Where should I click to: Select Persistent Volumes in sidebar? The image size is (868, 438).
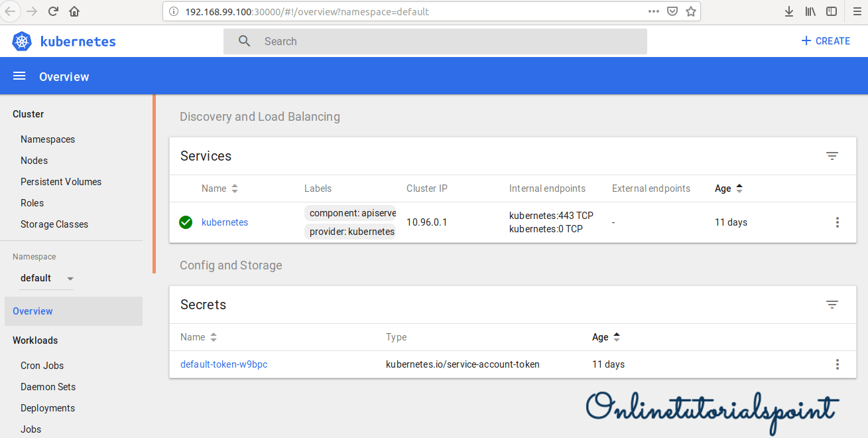coord(61,182)
